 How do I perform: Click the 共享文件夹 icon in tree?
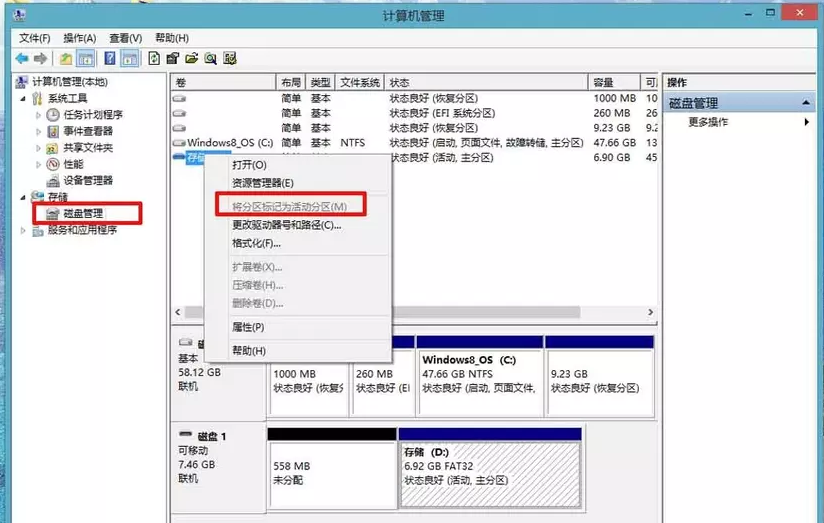[x=53, y=148]
